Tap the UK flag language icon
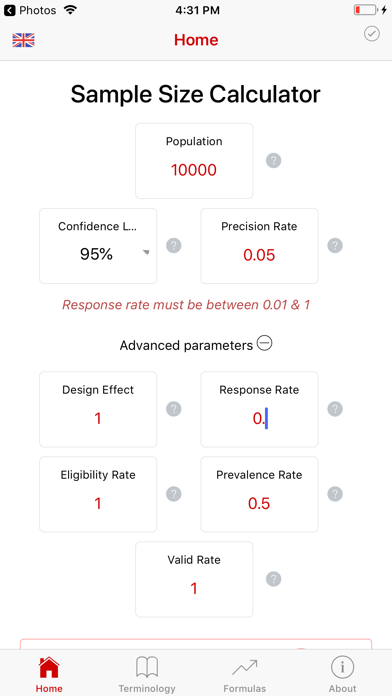This screenshot has width=392, height=696. (24, 40)
